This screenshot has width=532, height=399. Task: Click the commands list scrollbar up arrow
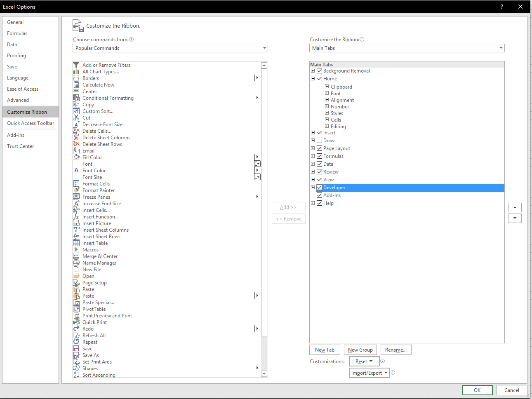264,65
